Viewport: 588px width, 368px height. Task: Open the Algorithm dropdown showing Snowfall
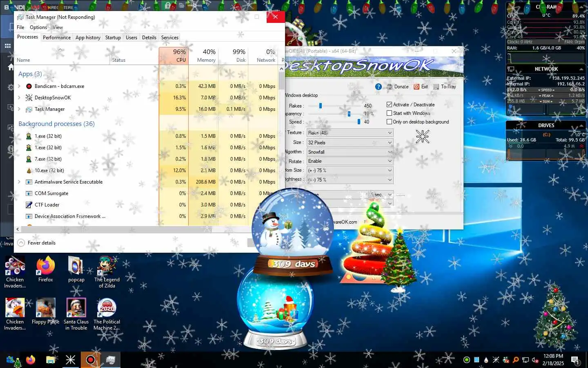tap(350, 152)
